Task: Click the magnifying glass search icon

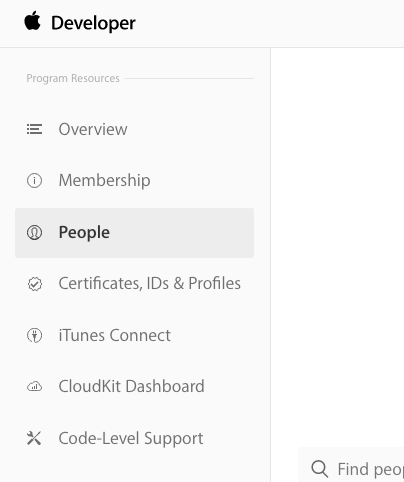Action: [x=320, y=469]
